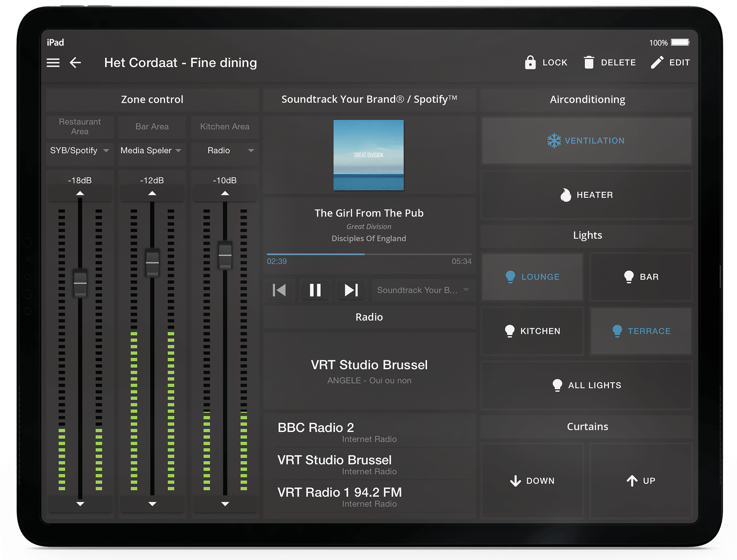This screenshot has height=560, width=737.
Task: Open the SYB/Spotify source dropdown
Action: click(79, 150)
